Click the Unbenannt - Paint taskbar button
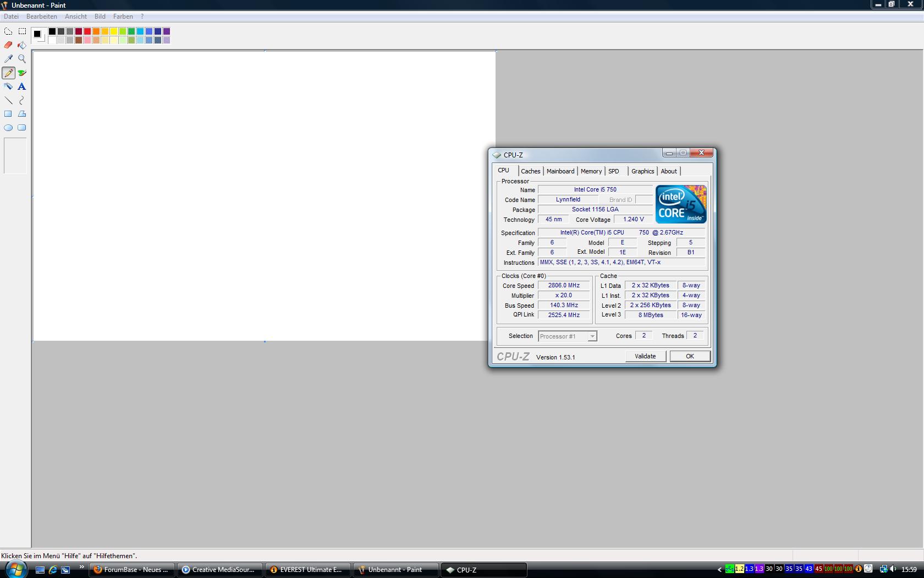This screenshot has height=578, width=924. [396, 570]
